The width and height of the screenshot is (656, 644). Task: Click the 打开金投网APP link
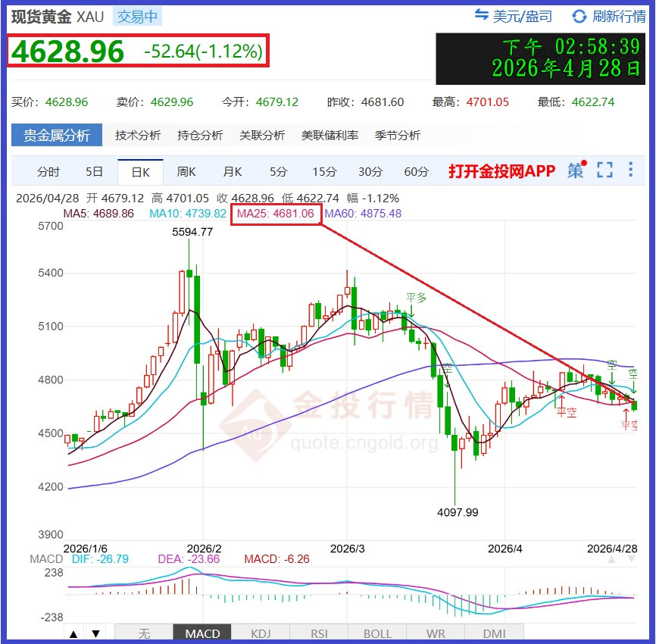[501, 170]
